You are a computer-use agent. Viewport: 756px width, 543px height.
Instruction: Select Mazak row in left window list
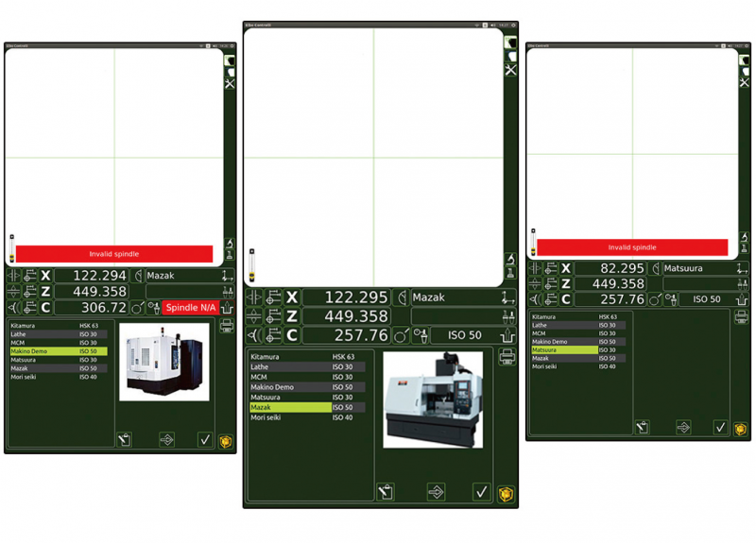coord(59,368)
